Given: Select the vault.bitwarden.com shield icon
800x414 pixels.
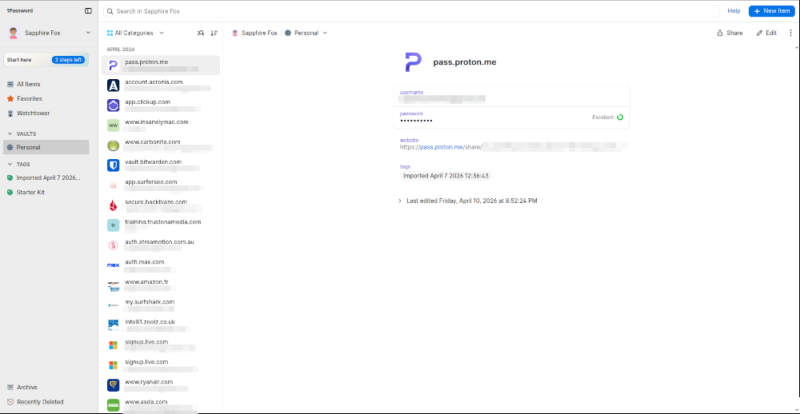Looking at the screenshot, I should tap(113, 165).
